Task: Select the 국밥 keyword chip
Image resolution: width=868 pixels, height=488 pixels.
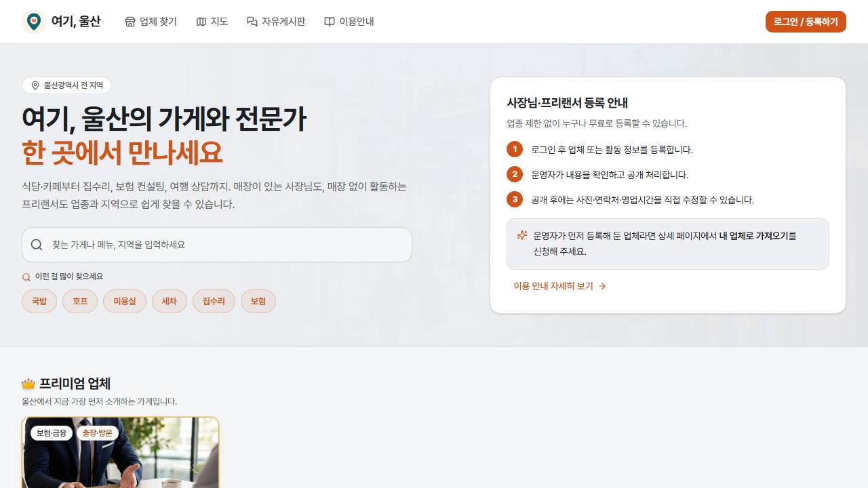Action: pyautogui.click(x=39, y=302)
